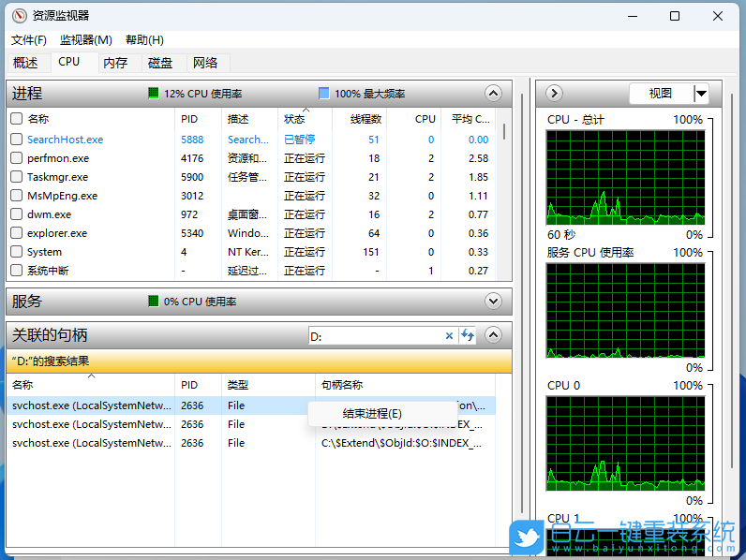The height and width of the screenshot is (560, 746).
Task: Enable the select-all checkbox beside 名称 header
Action: (x=16, y=119)
